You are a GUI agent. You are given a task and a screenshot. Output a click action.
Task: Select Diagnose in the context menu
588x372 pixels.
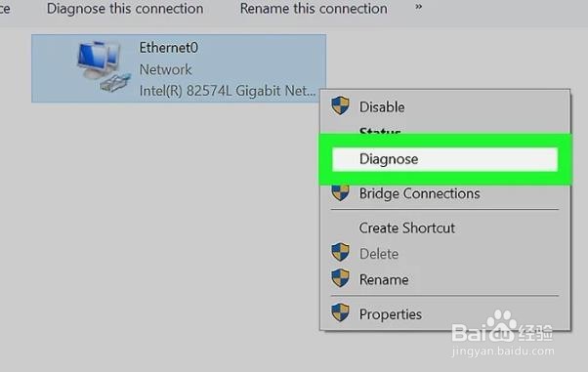click(444, 159)
